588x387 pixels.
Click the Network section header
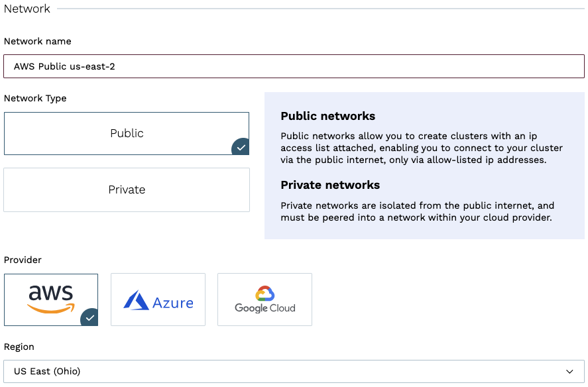click(27, 9)
